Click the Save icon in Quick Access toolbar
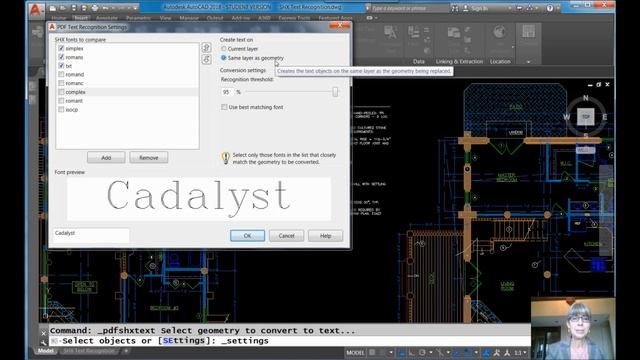 pos(73,8)
